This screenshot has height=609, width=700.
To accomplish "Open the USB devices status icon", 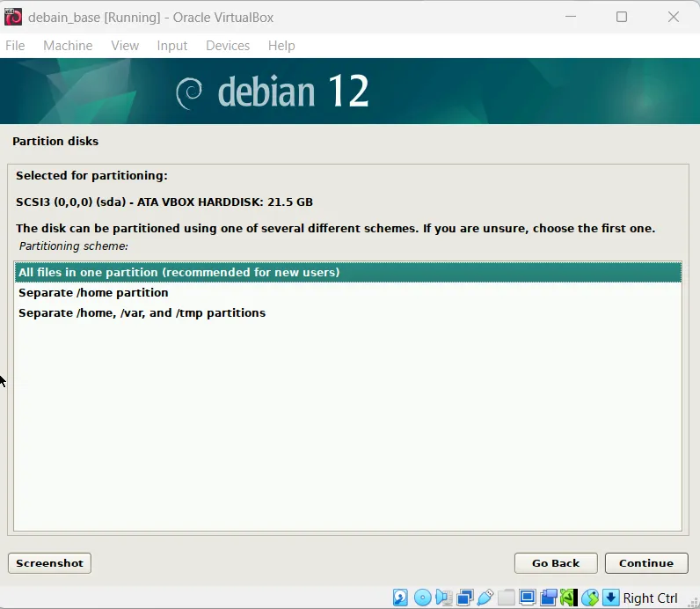I will tap(485, 598).
